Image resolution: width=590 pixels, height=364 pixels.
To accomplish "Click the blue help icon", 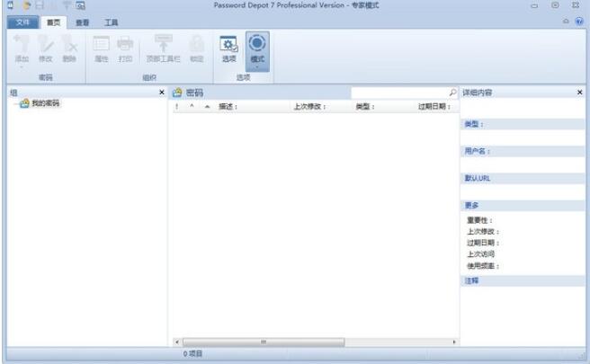I will coord(579,22).
